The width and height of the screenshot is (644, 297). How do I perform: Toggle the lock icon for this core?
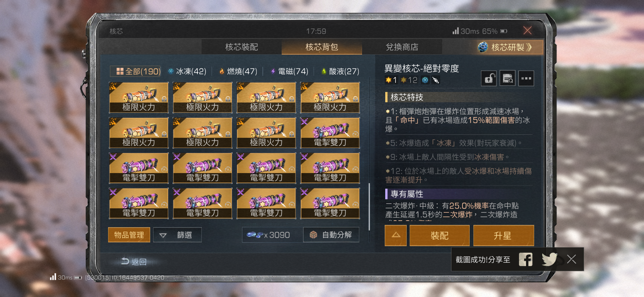pyautogui.click(x=489, y=79)
